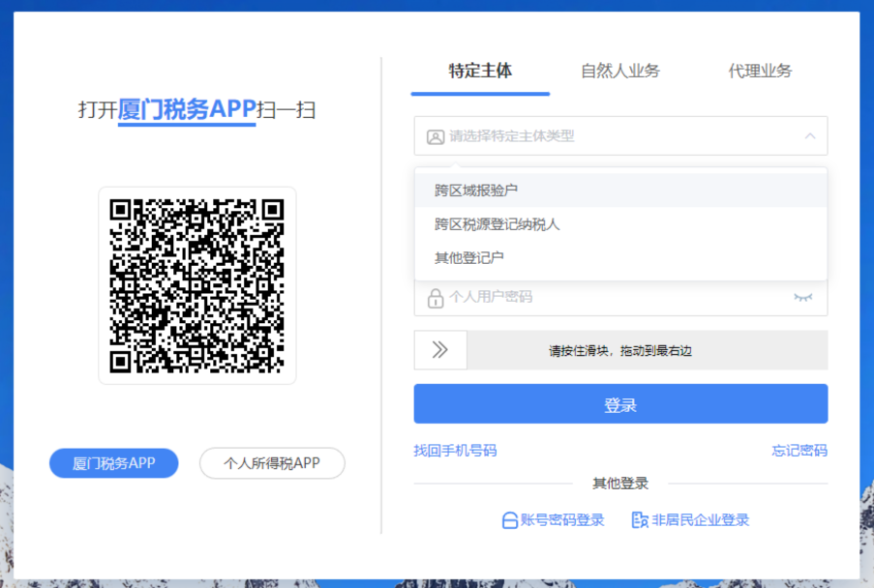Screen dimensions: 874x588
Task: Select 非居民企业登录 login option
Action: point(700,520)
